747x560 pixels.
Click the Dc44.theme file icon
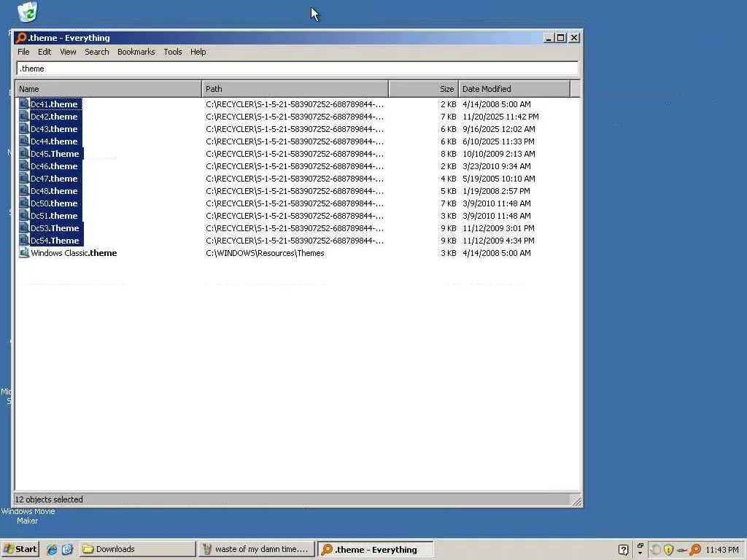coord(24,141)
